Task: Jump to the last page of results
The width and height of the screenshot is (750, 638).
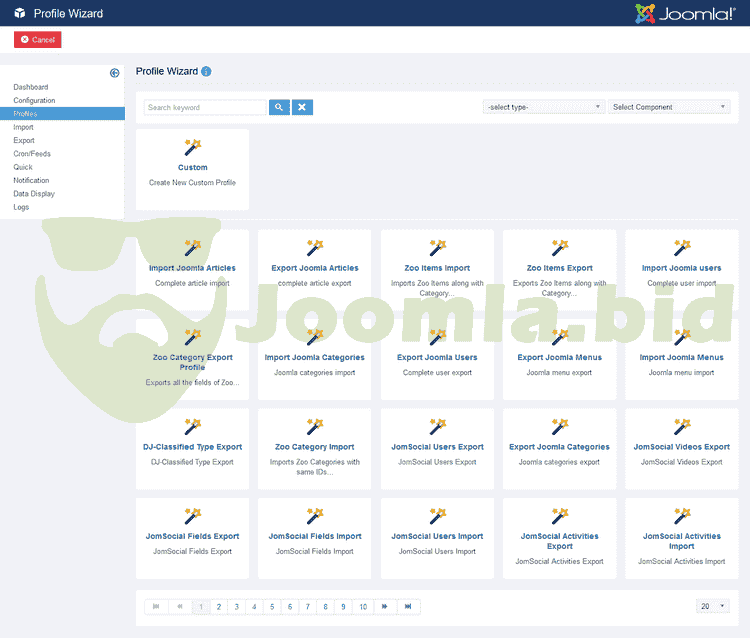Action: pyautogui.click(x=408, y=606)
